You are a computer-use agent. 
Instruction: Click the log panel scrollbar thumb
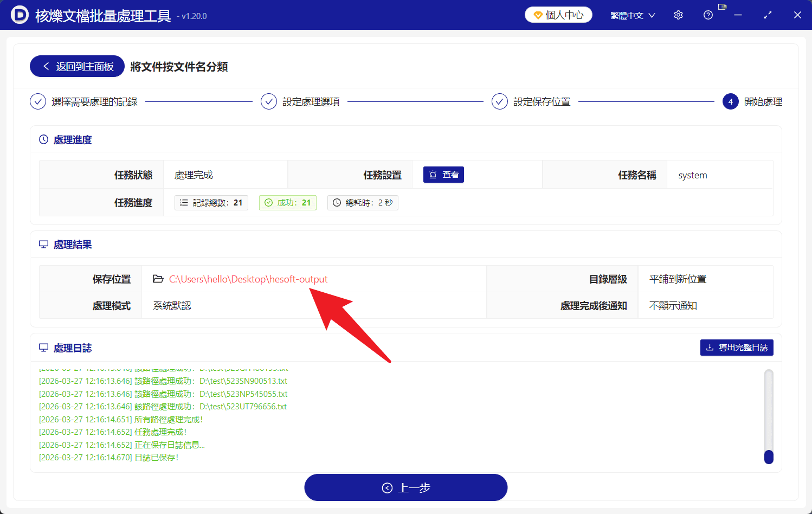pos(768,455)
